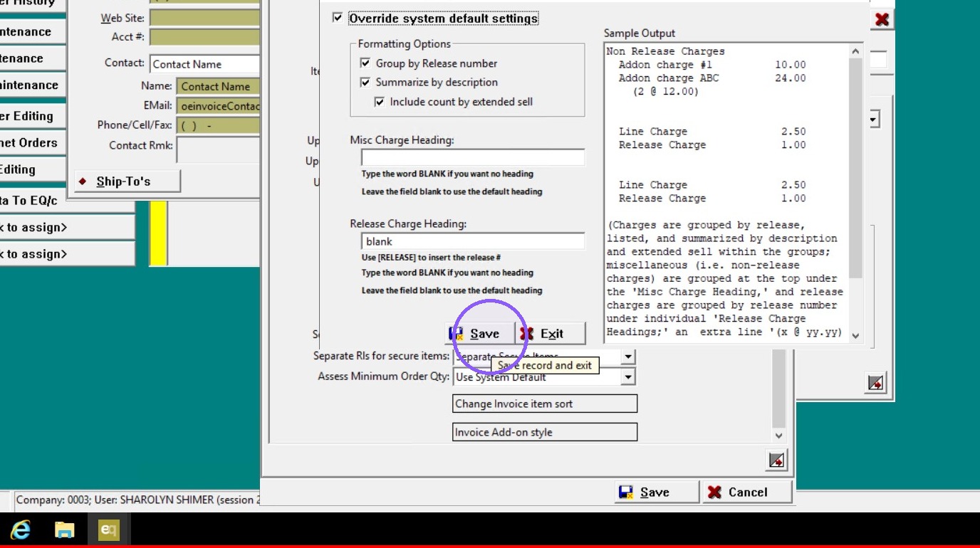Open File Explorer from the taskbar

click(x=65, y=529)
